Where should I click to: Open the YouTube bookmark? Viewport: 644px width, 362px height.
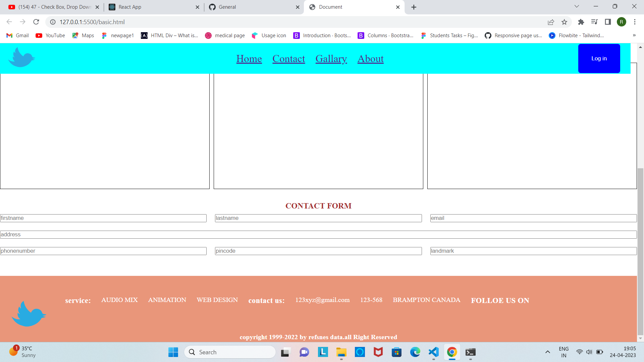50,35
